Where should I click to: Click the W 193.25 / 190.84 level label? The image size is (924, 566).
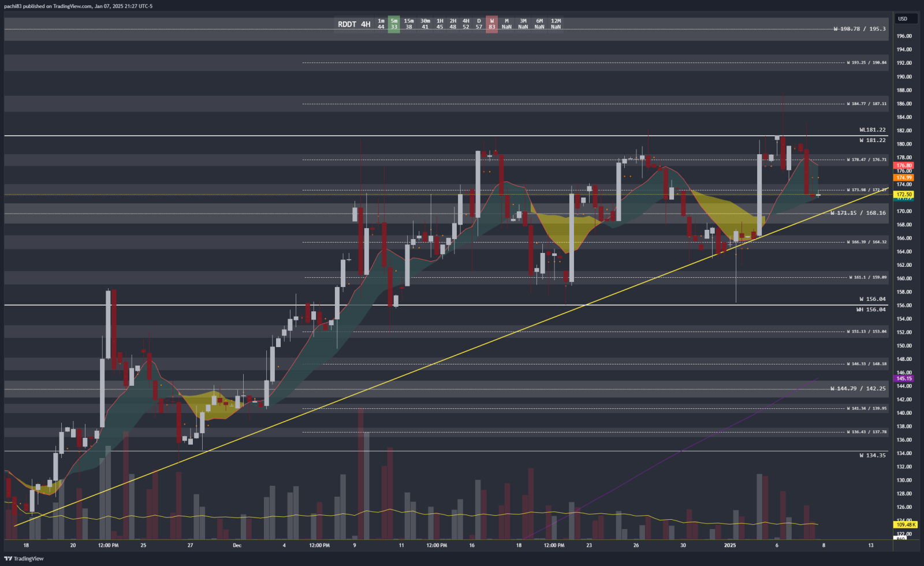point(867,62)
